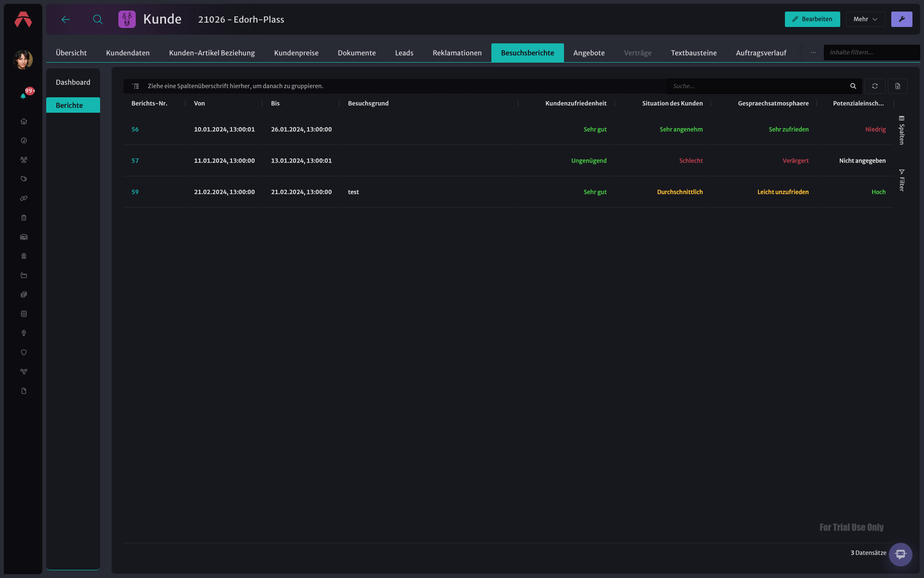Open the price tags sidebar icon

tap(24, 179)
